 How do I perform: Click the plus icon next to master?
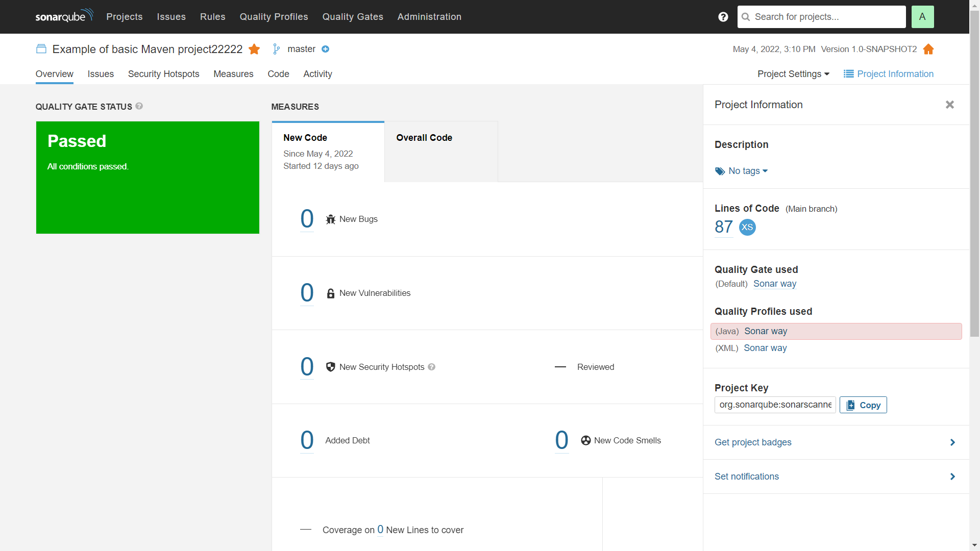point(326,49)
